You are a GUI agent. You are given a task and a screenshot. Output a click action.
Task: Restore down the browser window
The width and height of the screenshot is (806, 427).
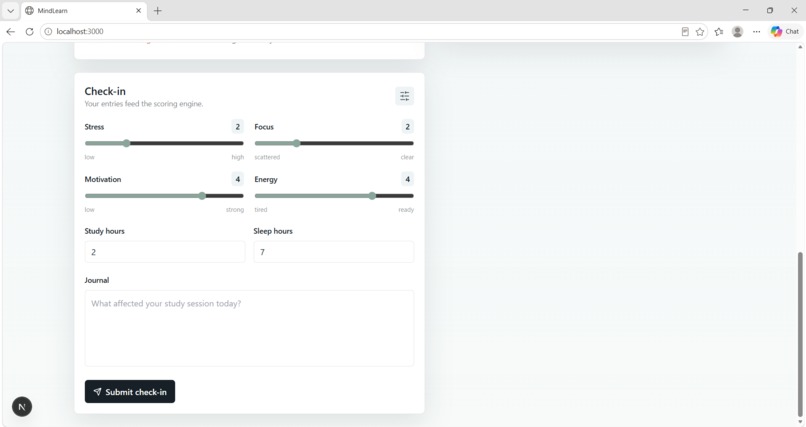coord(770,10)
